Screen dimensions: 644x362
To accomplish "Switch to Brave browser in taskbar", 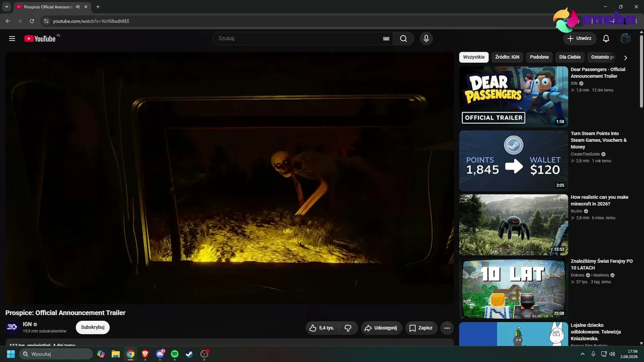I will (x=145, y=354).
